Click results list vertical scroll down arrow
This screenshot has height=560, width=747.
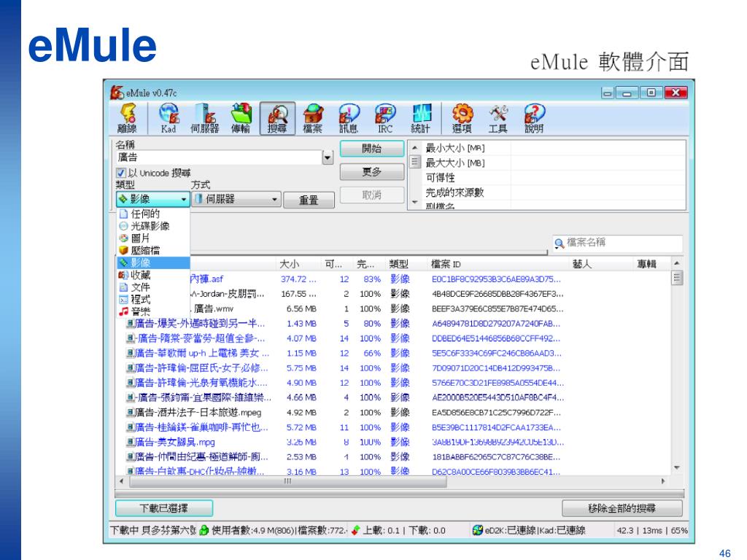(x=676, y=467)
